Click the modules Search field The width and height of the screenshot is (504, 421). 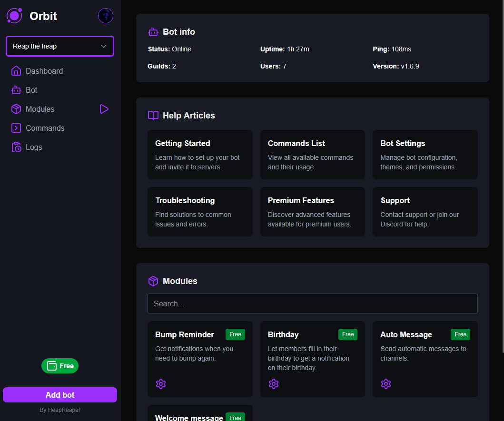(312, 304)
